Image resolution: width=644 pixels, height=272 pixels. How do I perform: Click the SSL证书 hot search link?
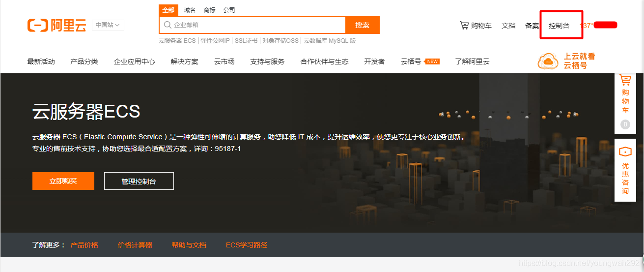(246, 41)
